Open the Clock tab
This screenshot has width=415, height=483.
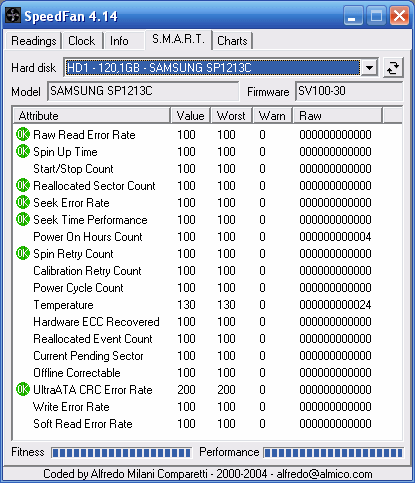[x=82, y=41]
